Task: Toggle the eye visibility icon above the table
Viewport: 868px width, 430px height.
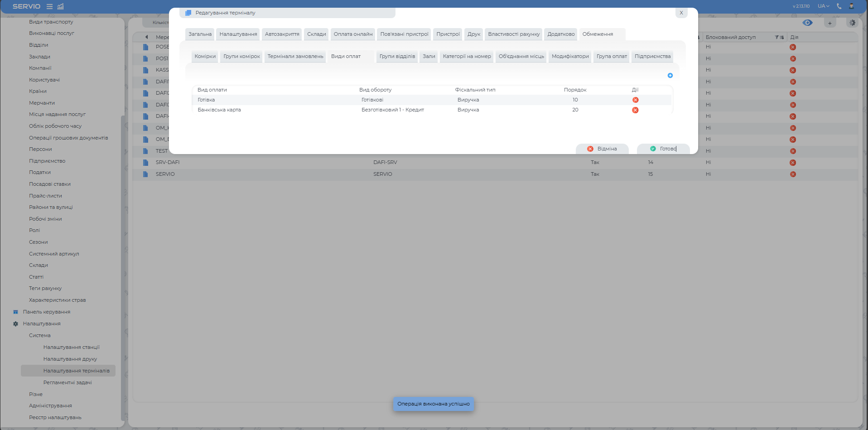Action: [807, 23]
